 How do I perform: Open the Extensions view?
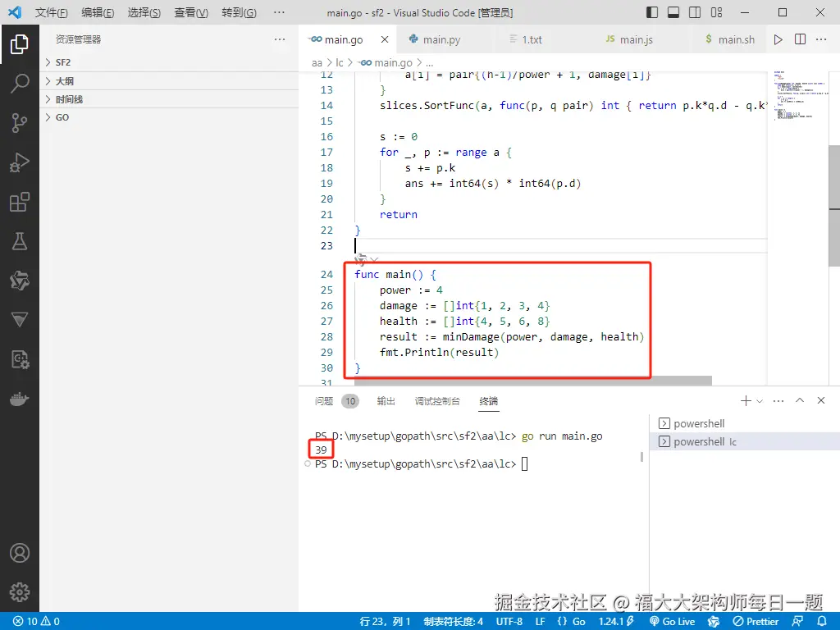coord(20,202)
